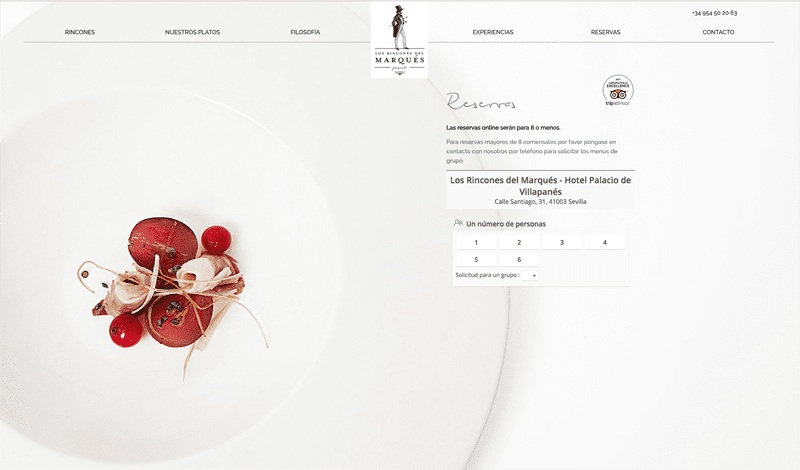Go to Nuestros Platos page

click(192, 32)
